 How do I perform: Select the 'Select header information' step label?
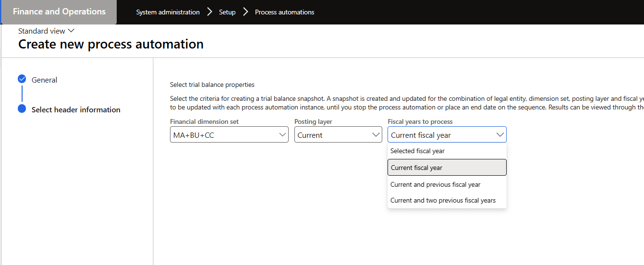(x=76, y=110)
